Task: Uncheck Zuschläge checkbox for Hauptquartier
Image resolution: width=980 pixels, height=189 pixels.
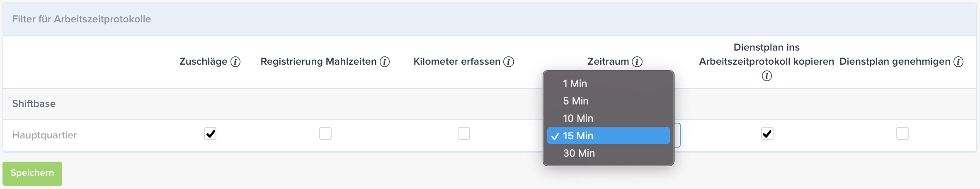Action: pyautogui.click(x=210, y=133)
